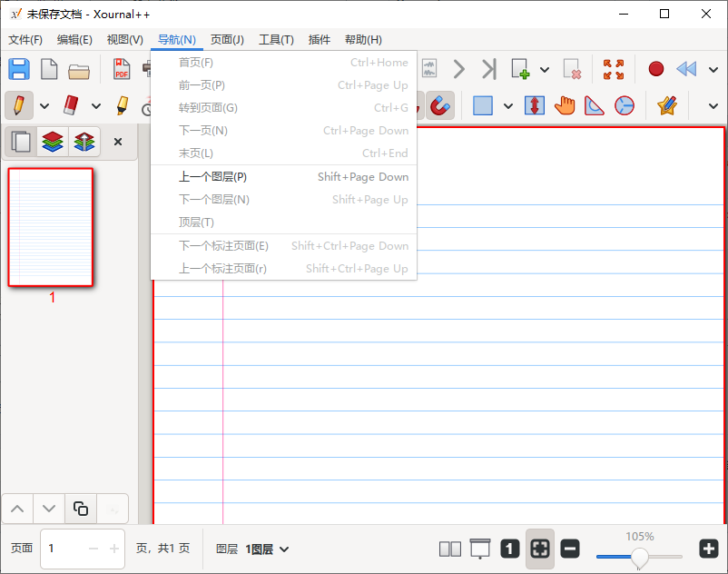Toggle the compass tool

[x=625, y=105]
